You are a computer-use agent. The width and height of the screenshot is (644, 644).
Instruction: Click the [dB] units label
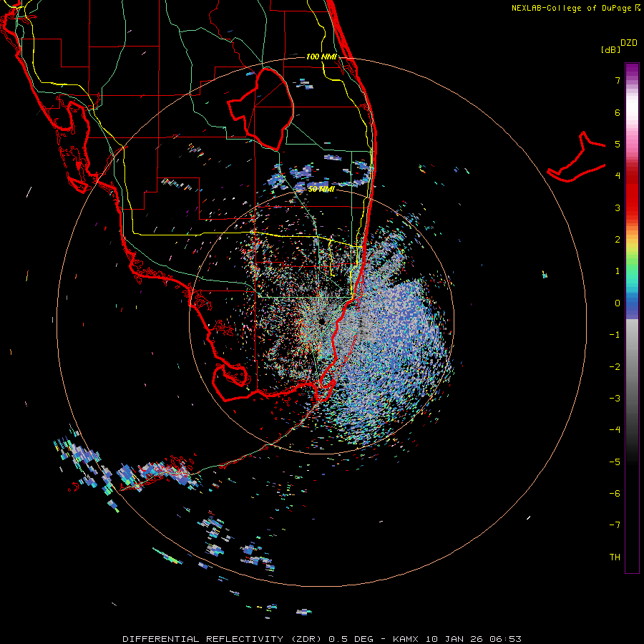[x=610, y=49]
